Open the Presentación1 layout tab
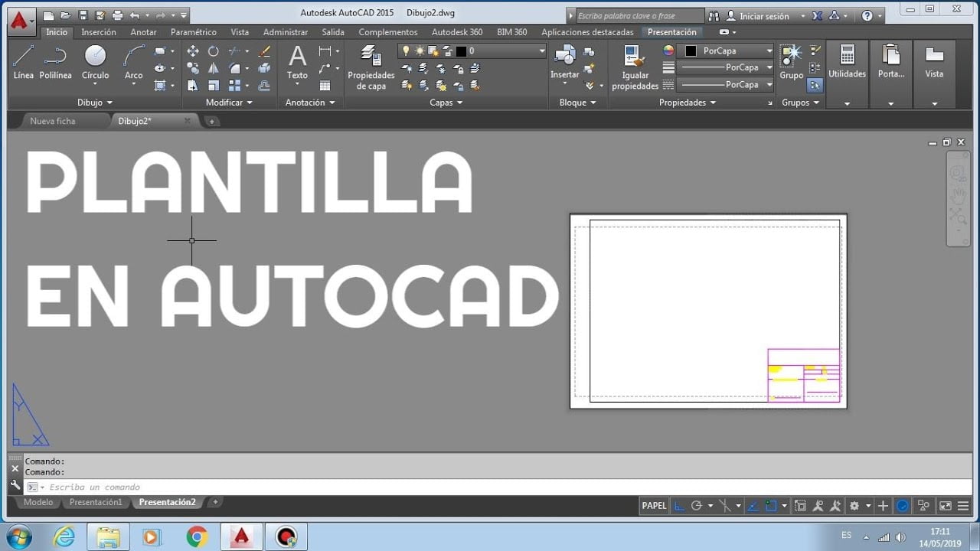980x551 pixels. coord(96,502)
